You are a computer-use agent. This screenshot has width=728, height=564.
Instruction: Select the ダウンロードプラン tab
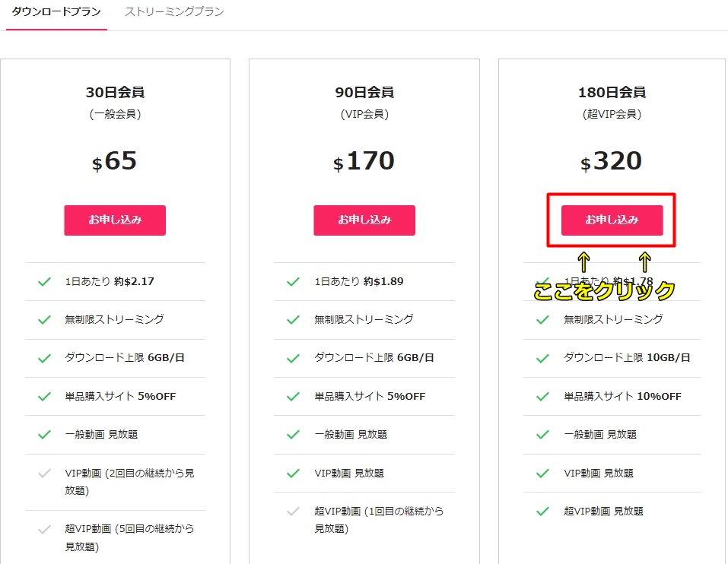(56, 12)
